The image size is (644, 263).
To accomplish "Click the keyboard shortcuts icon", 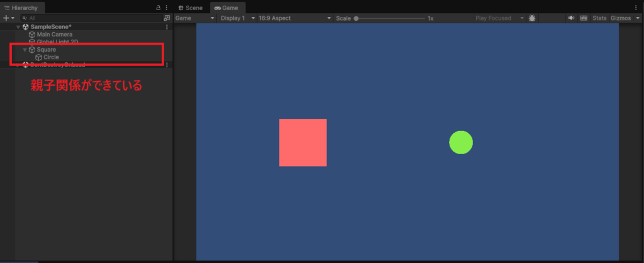I will [584, 18].
